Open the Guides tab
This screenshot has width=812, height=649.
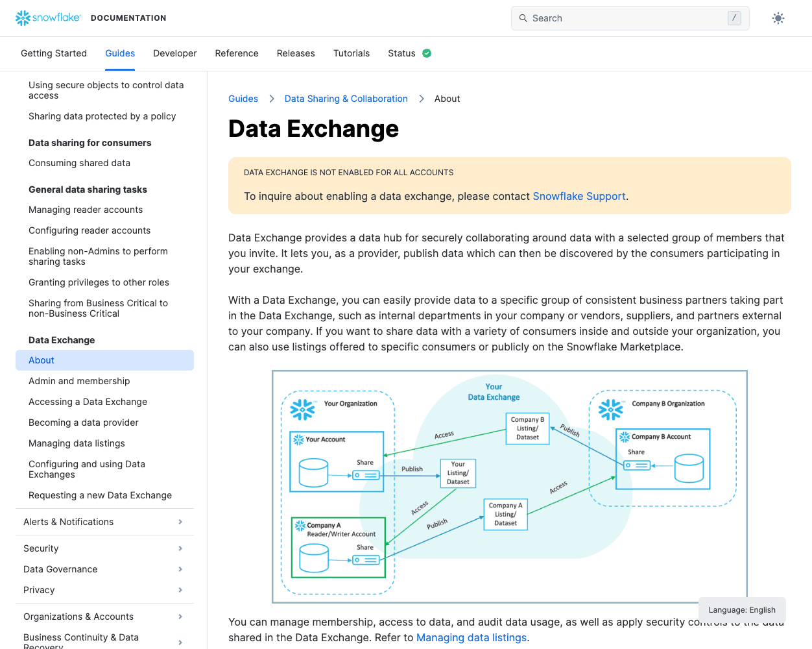pyautogui.click(x=120, y=53)
